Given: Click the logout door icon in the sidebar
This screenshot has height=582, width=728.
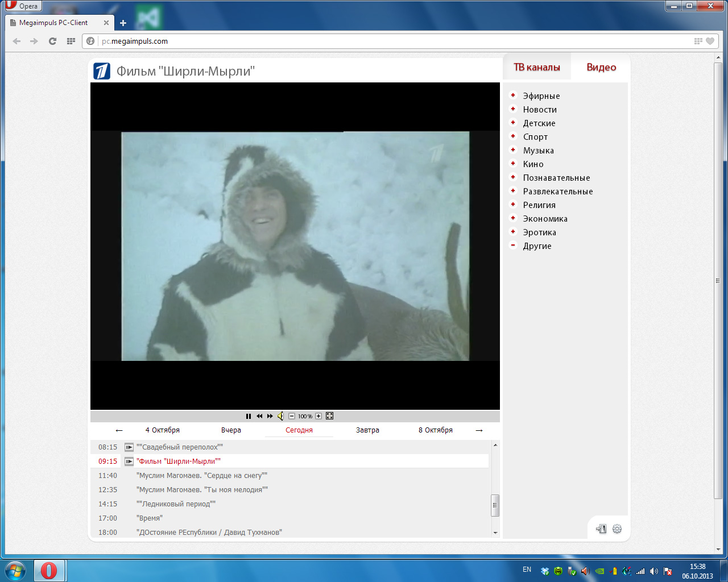Looking at the screenshot, I should 601,529.
